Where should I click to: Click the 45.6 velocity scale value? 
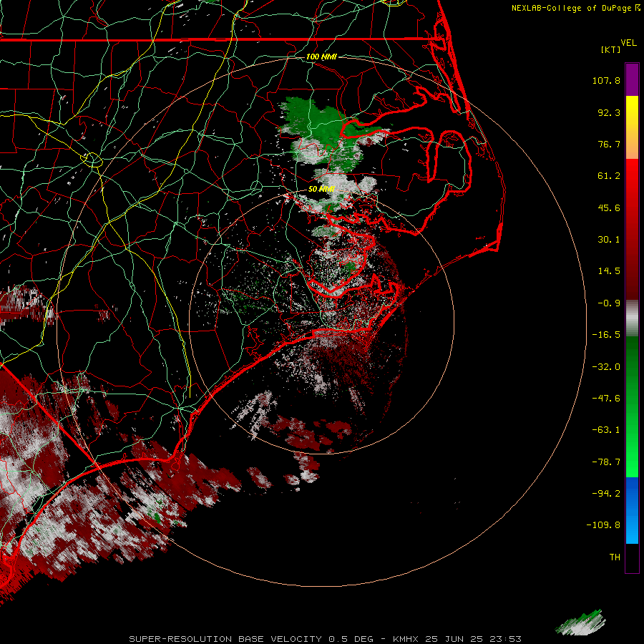click(x=609, y=208)
